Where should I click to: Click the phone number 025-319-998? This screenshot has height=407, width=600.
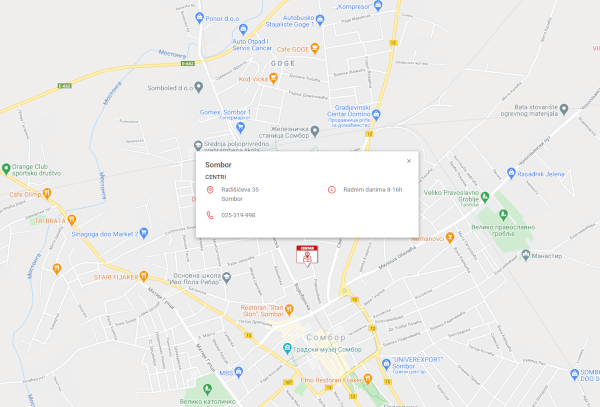click(x=238, y=215)
